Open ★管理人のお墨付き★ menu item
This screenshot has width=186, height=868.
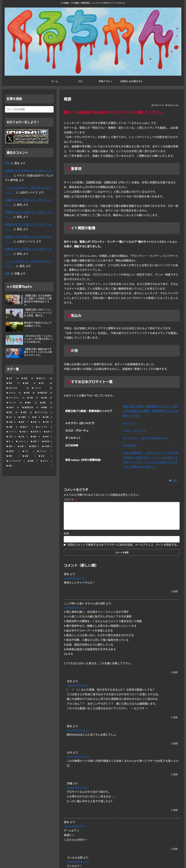[131, 81]
